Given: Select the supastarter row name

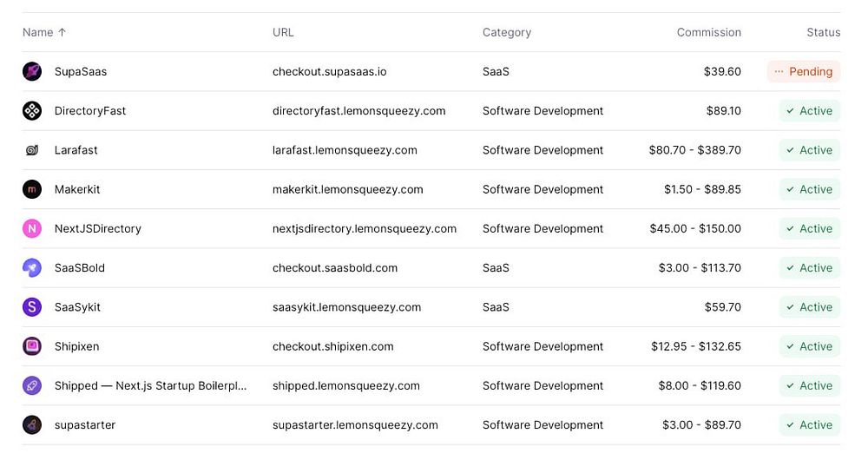Looking at the screenshot, I should (84, 425).
